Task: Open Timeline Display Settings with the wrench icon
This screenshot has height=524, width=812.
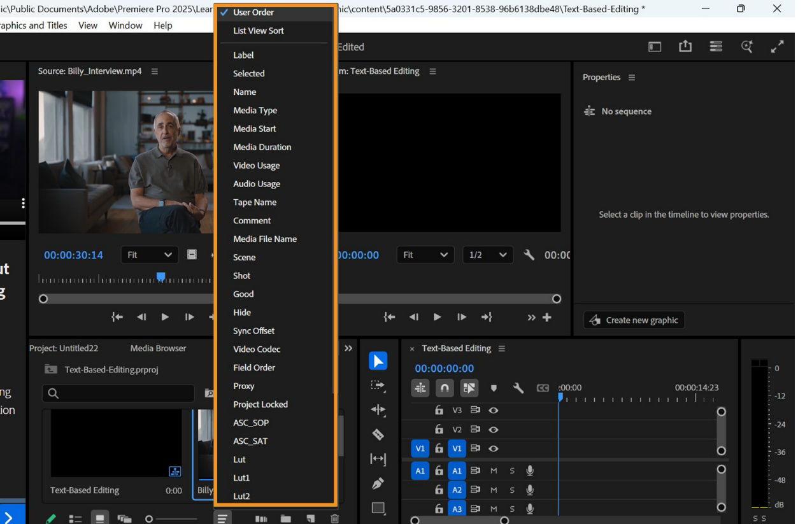Action: click(518, 388)
